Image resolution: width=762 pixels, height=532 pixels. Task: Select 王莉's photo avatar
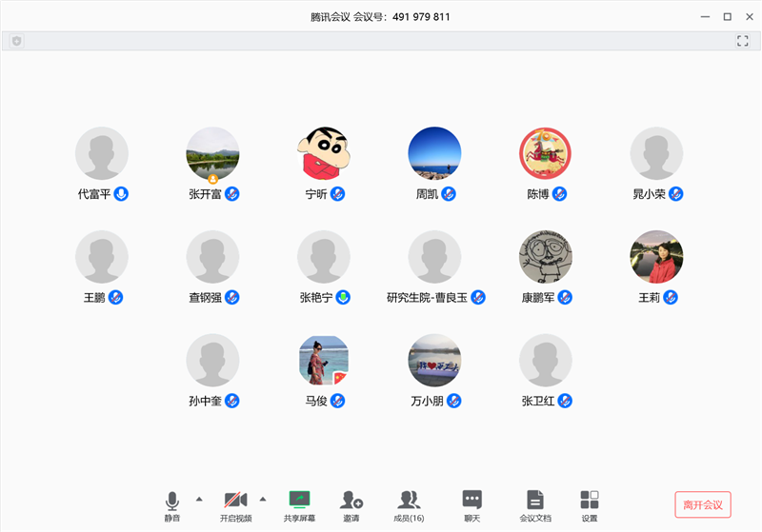[656, 257]
